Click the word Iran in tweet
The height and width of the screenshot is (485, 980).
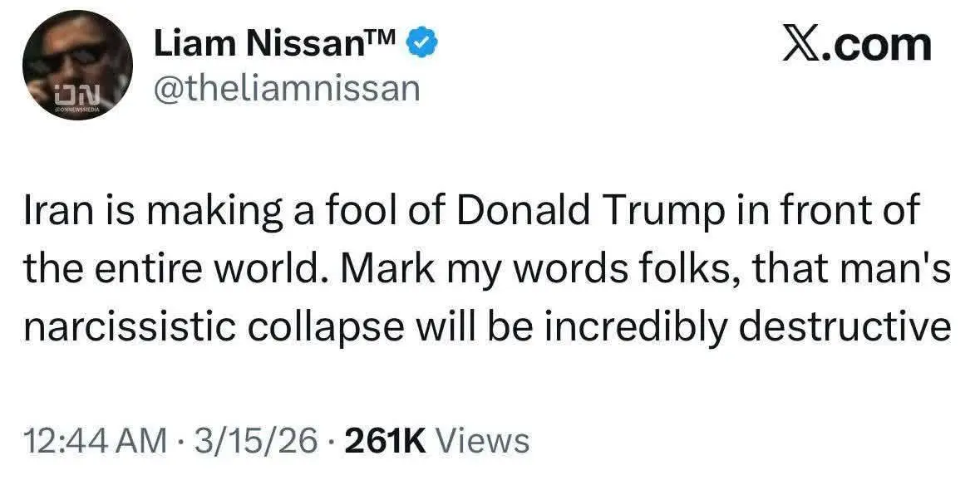(x=55, y=211)
